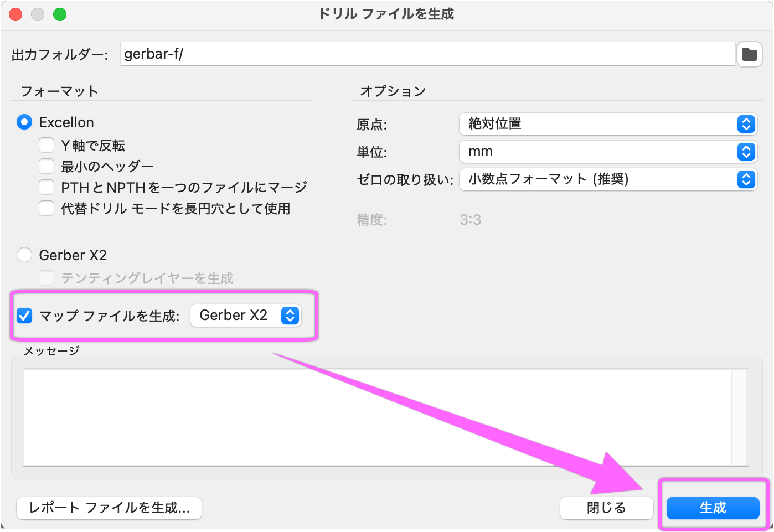Click the 精度 value 3:3

471,220
